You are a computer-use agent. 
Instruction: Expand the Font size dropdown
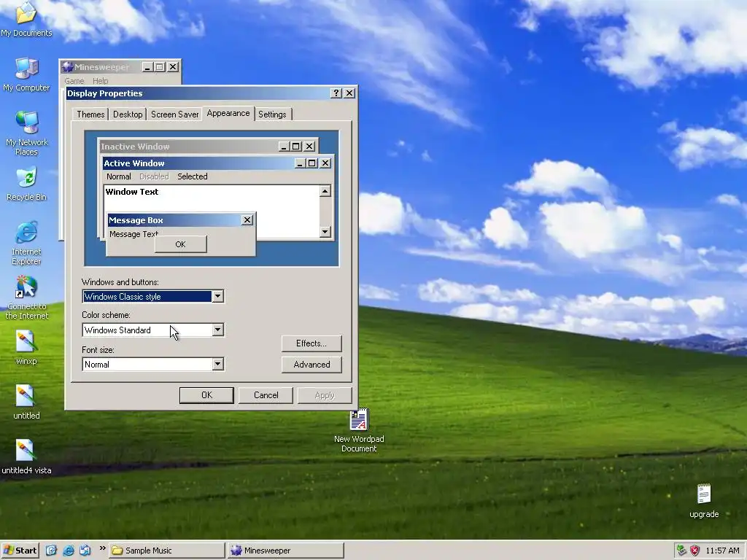(217, 364)
